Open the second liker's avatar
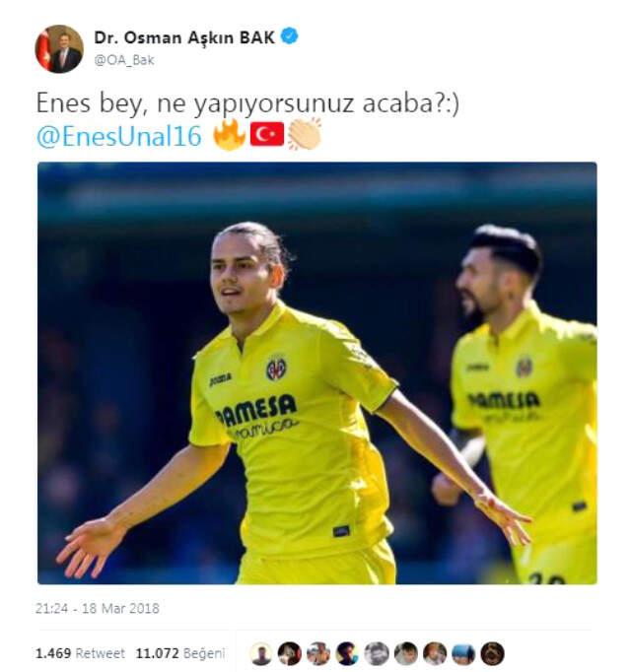The width and height of the screenshot is (631, 672). (x=290, y=653)
